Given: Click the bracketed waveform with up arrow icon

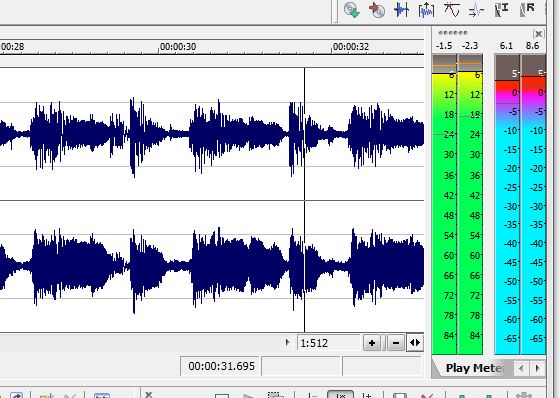Looking at the screenshot, I should pyautogui.click(x=426, y=10).
